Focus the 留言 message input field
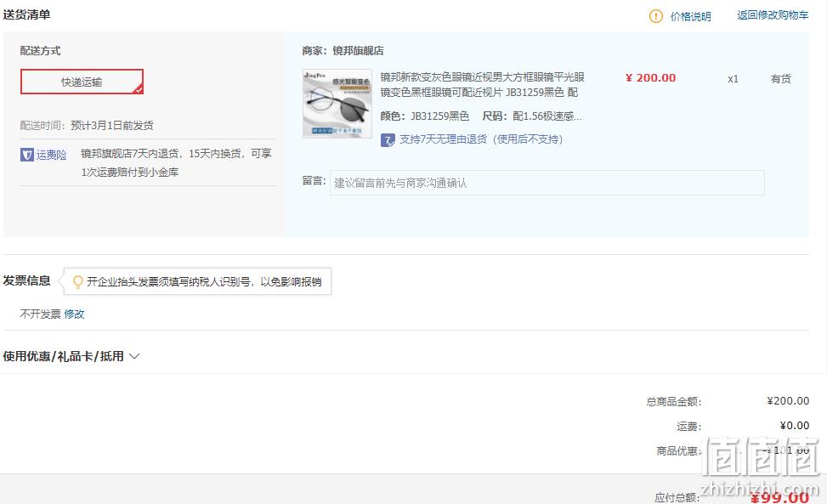 (x=547, y=183)
